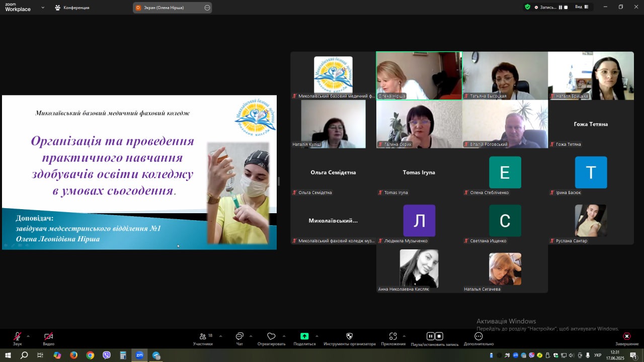Open the Приложения apps icon
This screenshot has height=362, width=644.
393,336
